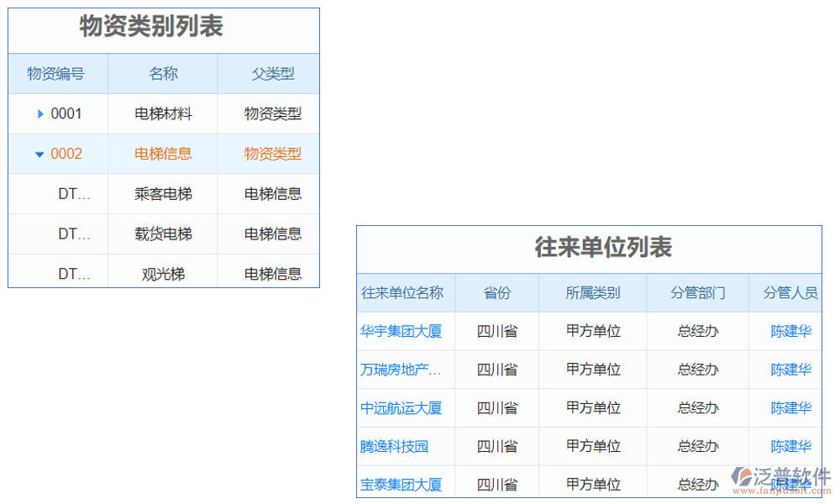Click the 省份 column header
The width and height of the screenshot is (840, 504).
[496, 292]
